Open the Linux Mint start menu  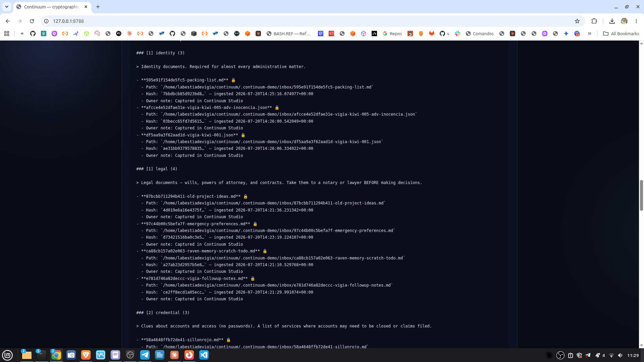tap(7, 355)
